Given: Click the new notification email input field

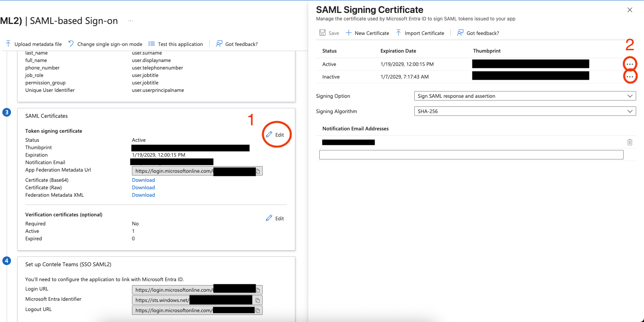Looking at the screenshot, I should [471, 155].
